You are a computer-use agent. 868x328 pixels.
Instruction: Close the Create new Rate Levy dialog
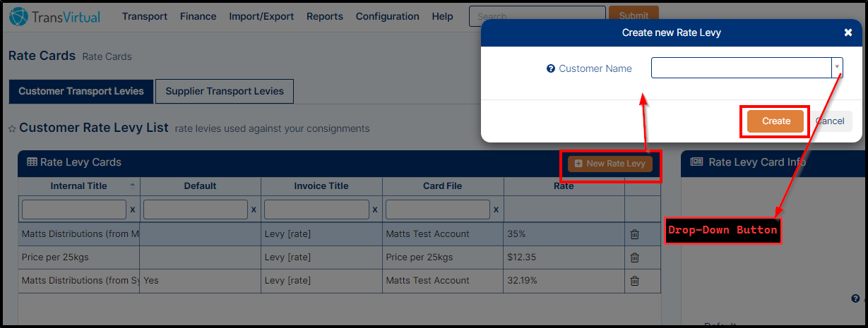[848, 32]
